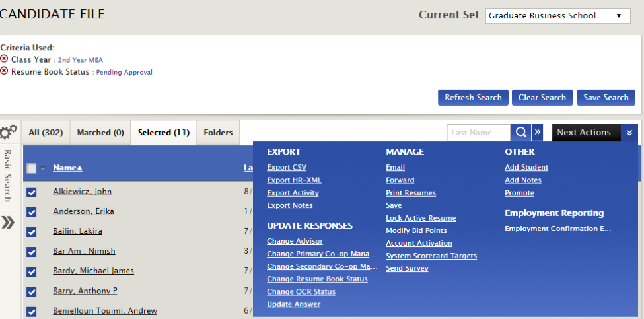Image resolution: width=644 pixels, height=319 pixels.
Task: Choose Lock Active Resume option
Action: tap(421, 219)
